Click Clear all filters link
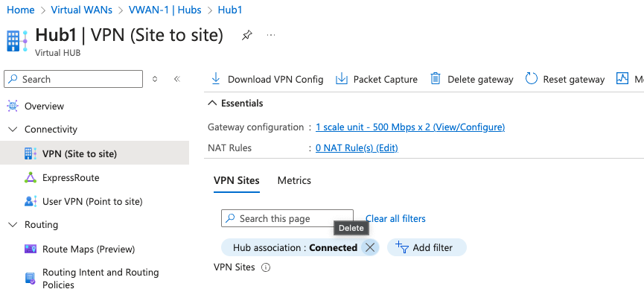This screenshot has width=644, height=289. (395, 218)
